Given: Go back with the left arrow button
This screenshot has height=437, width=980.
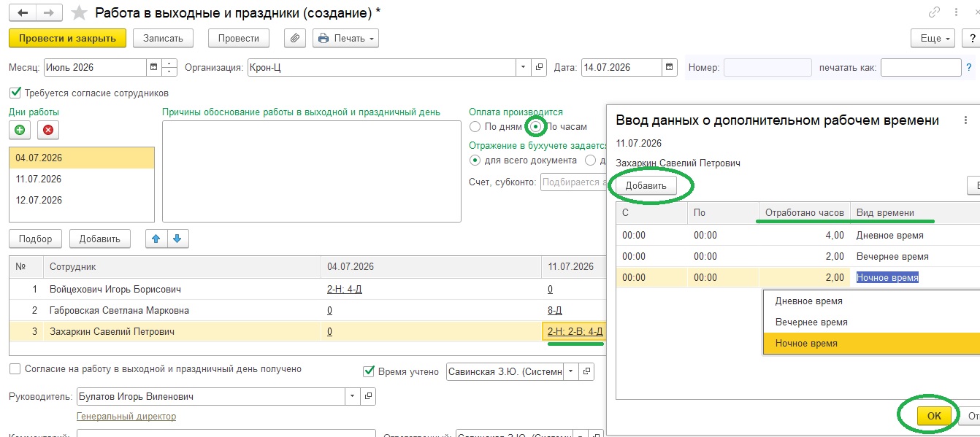Looking at the screenshot, I should [22, 13].
